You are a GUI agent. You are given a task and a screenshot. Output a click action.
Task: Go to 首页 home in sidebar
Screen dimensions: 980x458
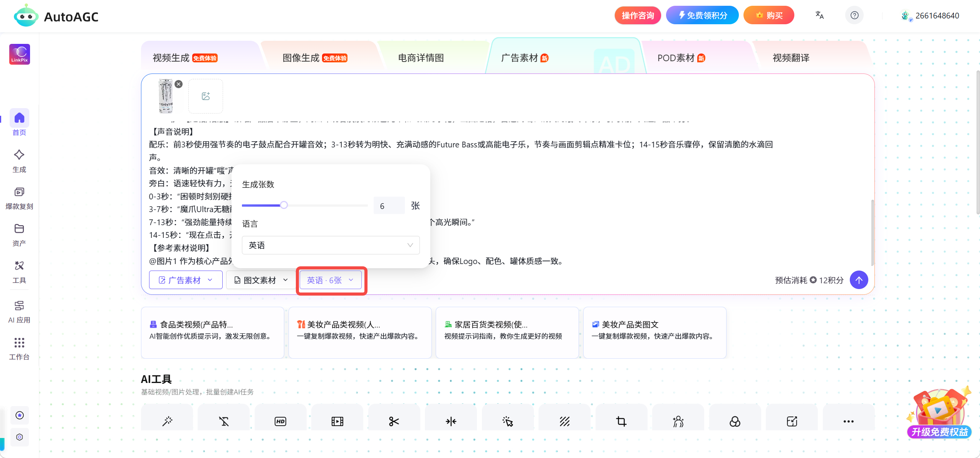pyautogui.click(x=19, y=122)
